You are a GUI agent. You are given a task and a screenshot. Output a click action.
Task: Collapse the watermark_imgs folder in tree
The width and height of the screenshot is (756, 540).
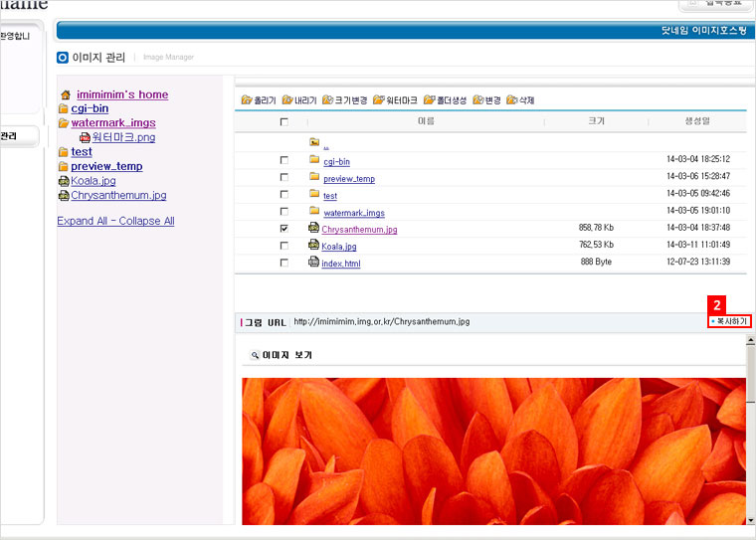pyautogui.click(x=64, y=123)
